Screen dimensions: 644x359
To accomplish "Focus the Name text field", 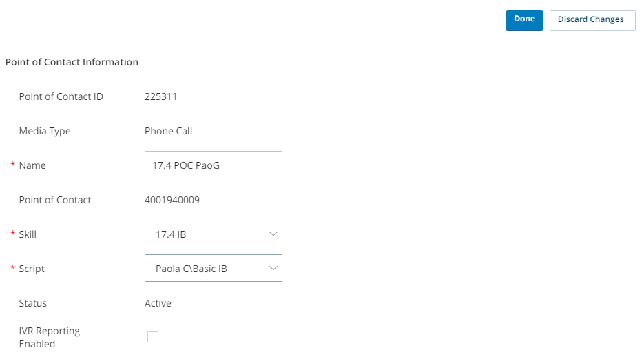I will 213,165.
